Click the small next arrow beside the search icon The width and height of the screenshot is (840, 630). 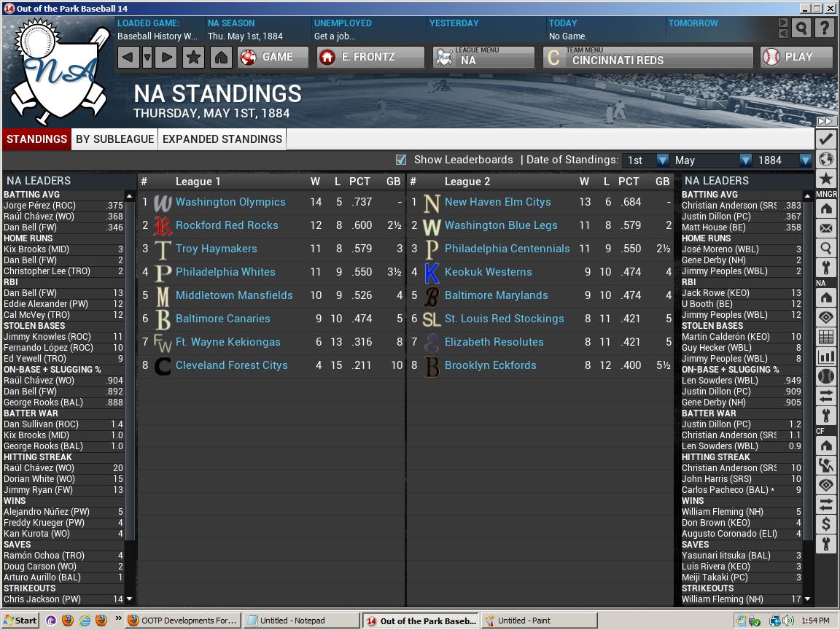point(782,23)
